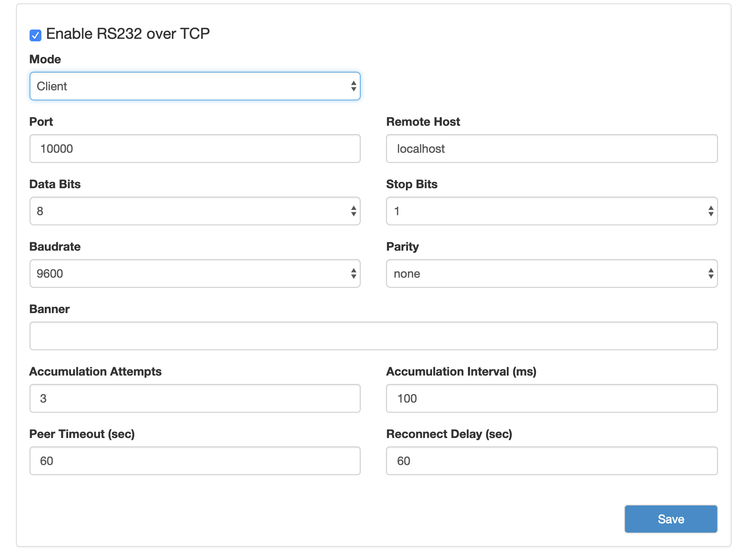The height and width of the screenshot is (557, 756).
Task: Click the Baudrate select arrow icon
Action: [354, 273]
